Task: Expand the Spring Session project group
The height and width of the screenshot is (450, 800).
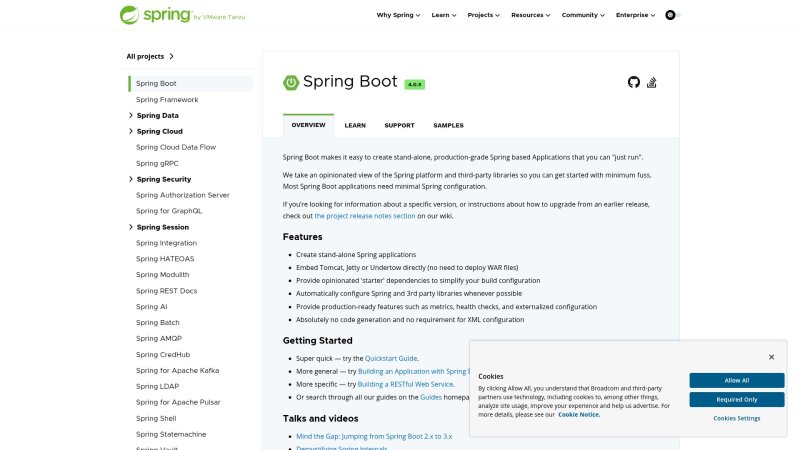Action: [x=131, y=227]
